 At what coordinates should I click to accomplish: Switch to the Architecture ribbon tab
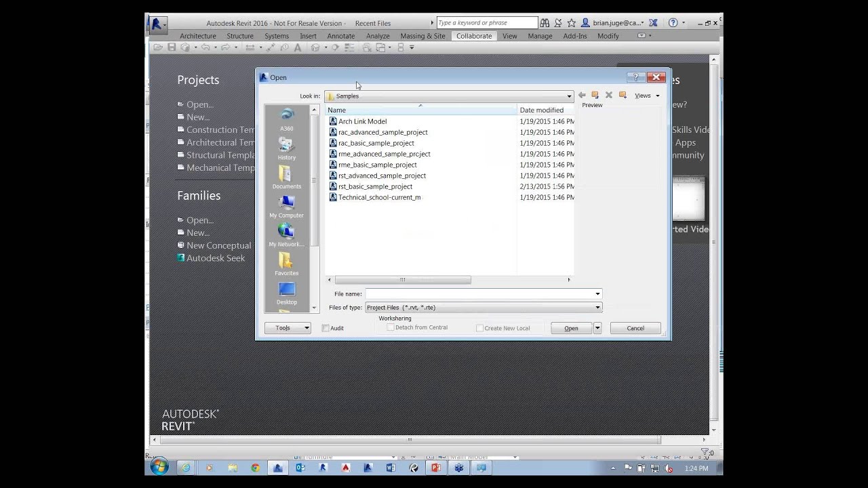tap(198, 36)
